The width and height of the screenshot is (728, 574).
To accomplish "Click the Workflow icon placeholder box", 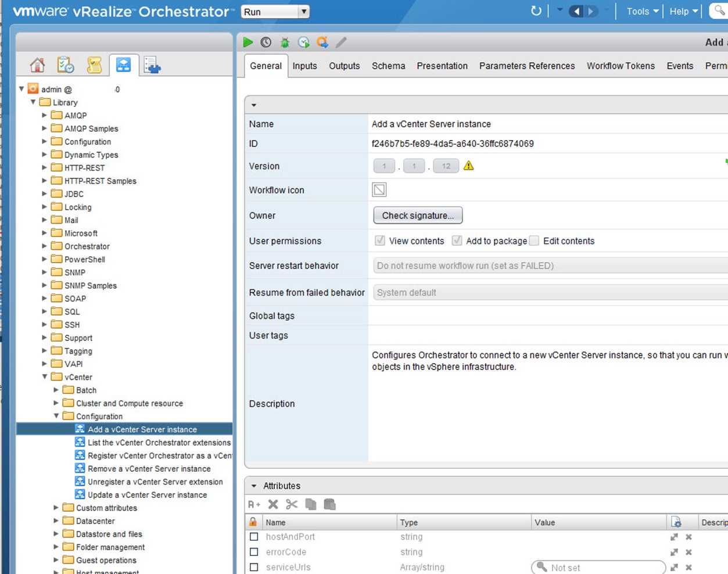I will pos(379,189).
